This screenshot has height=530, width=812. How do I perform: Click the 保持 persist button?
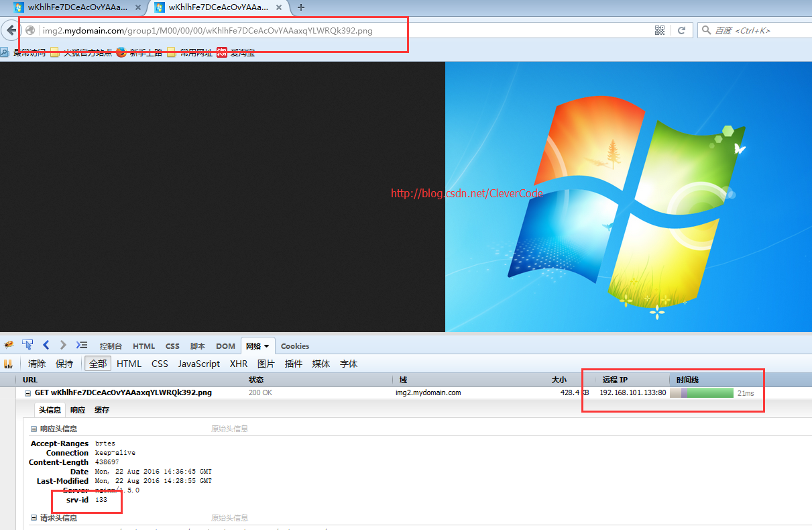64,364
